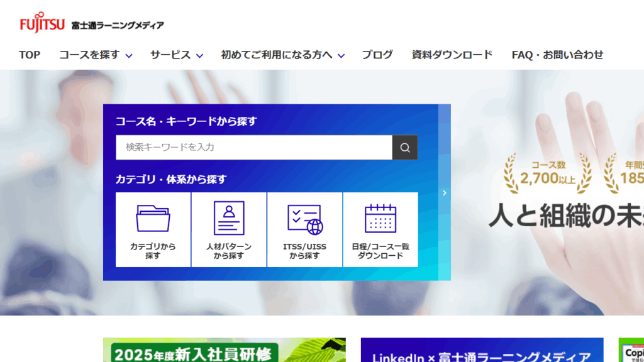Click the person document icon for 人材パターン
This screenshot has width=644, height=362.
coord(229,219)
